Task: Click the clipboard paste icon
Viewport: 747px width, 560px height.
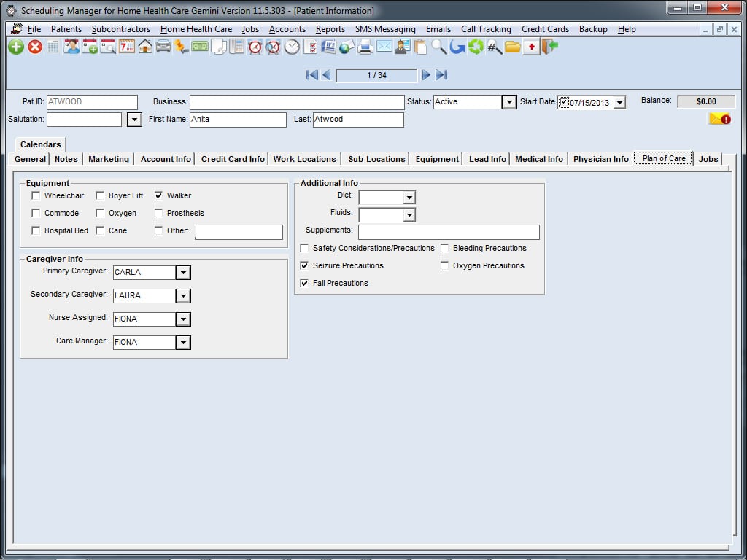Action: tap(420, 47)
